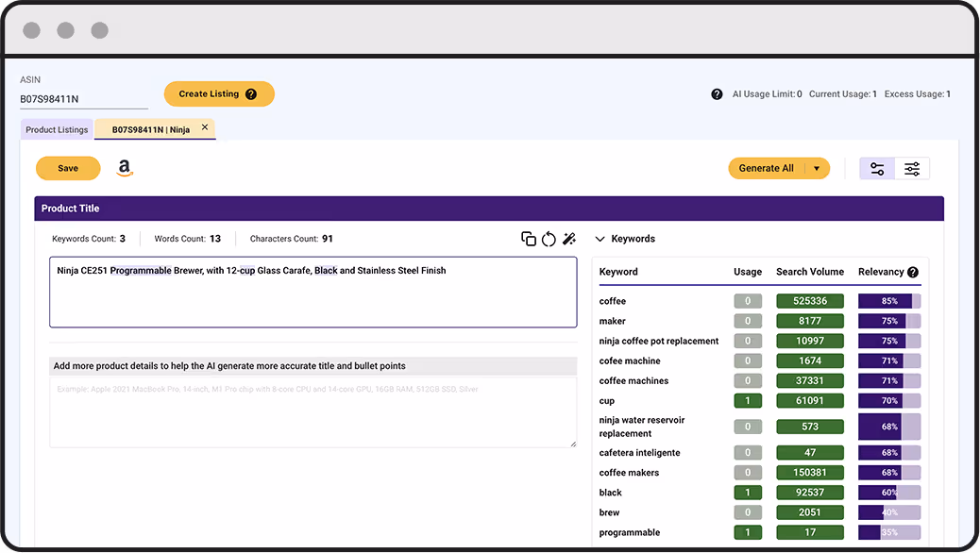
Task: Select the 'cofee machine' keyword
Action: coord(630,361)
